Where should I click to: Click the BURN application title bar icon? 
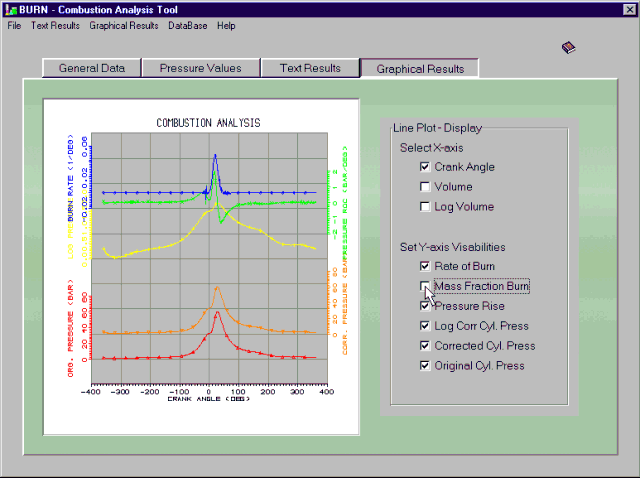11,10
